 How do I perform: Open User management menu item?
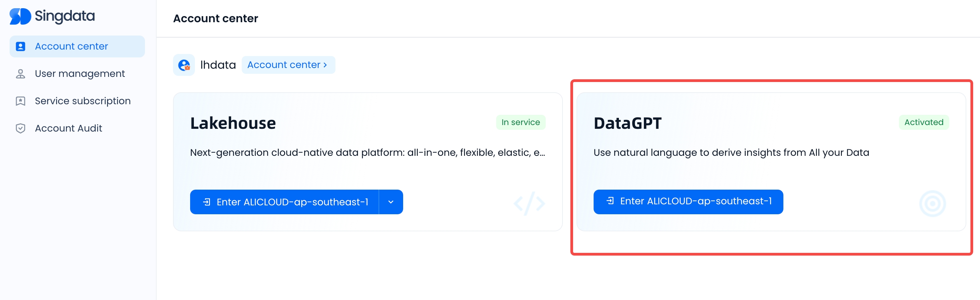(x=80, y=74)
